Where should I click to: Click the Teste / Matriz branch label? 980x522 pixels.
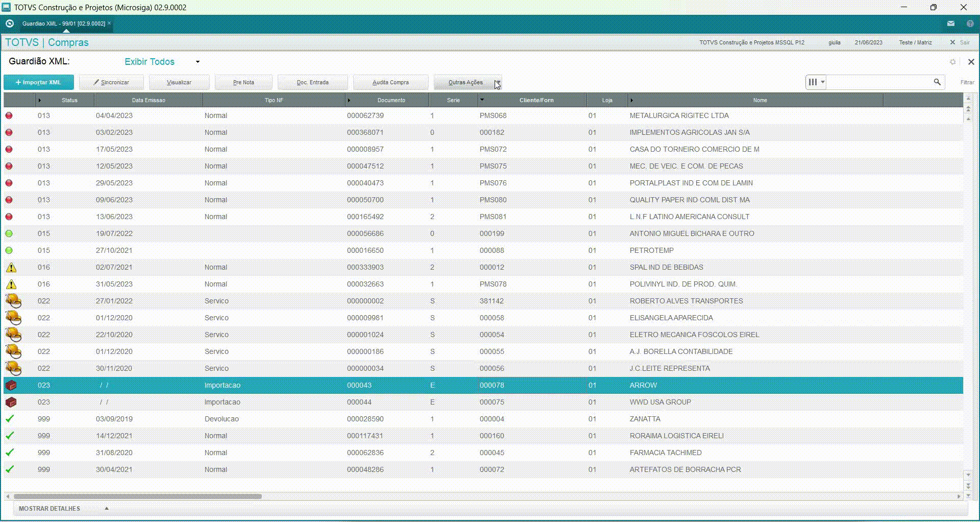click(x=915, y=42)
